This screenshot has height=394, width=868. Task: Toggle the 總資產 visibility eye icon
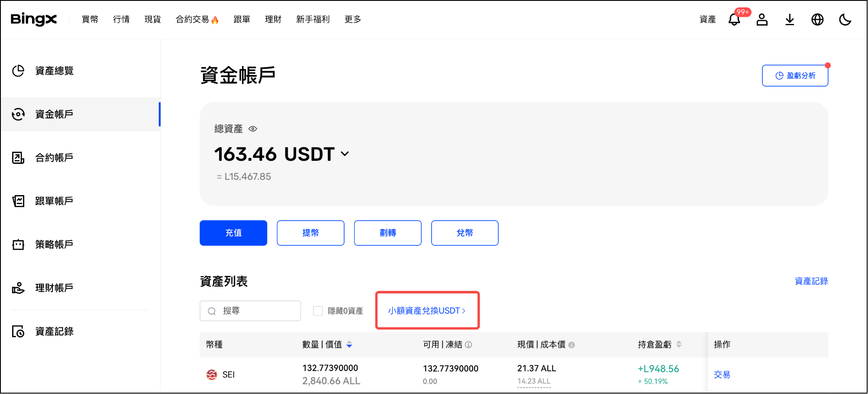click(253, 129)
